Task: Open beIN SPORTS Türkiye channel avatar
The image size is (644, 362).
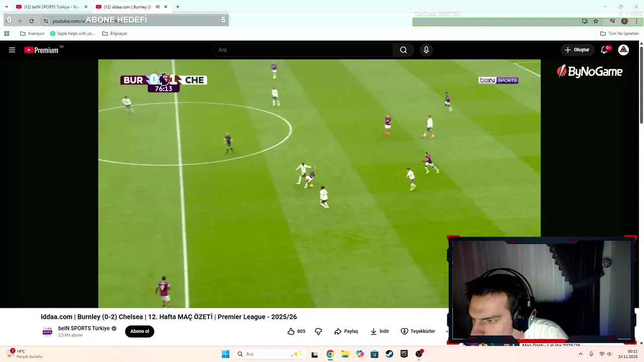Action: (x=47, y=331)
